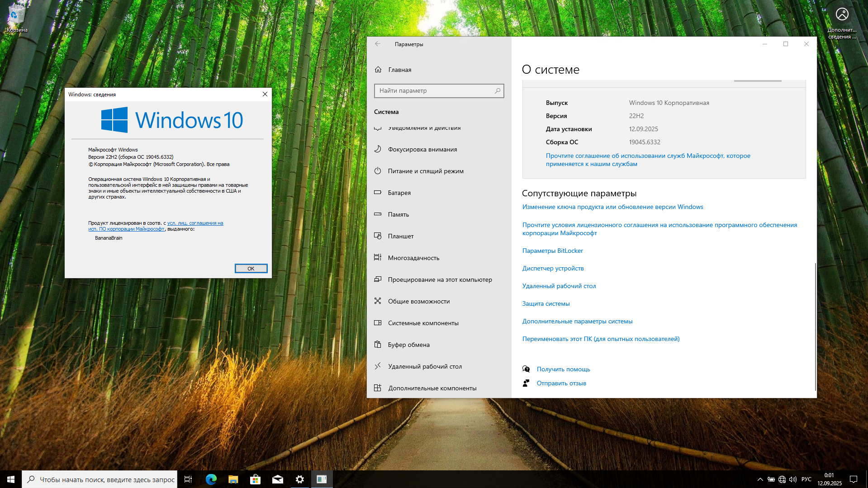Select install date 12.09.2025 value
The width and height of the screenshot is (868, 488).
(x=643, y=129)
